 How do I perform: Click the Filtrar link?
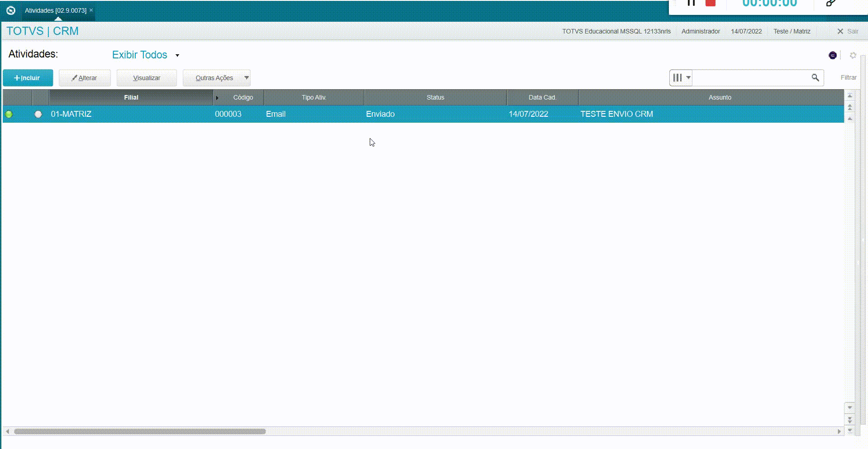tap(849, 77)
